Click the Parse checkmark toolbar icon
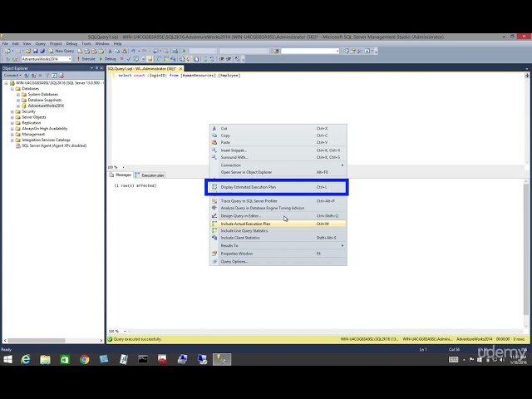Viewport: 532px width, 399px height. pos(129,59)
